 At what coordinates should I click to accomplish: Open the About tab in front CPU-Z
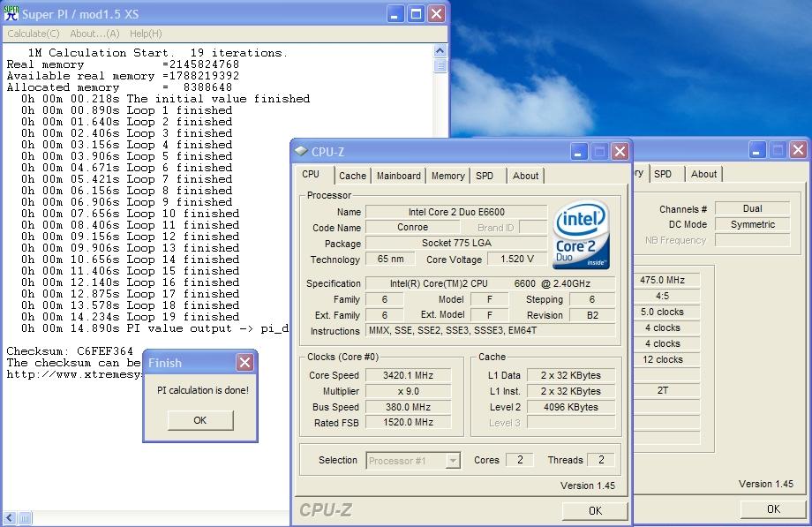point(526,176)
